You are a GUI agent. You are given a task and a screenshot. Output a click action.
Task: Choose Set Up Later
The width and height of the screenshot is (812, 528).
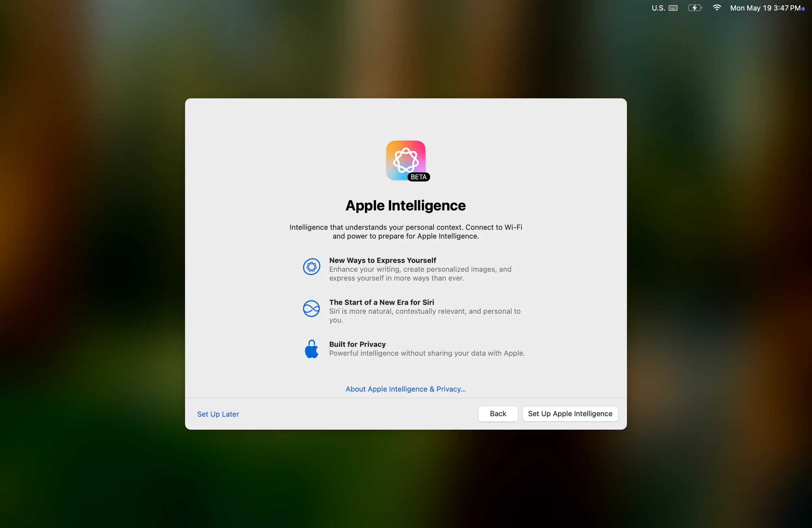218,414
